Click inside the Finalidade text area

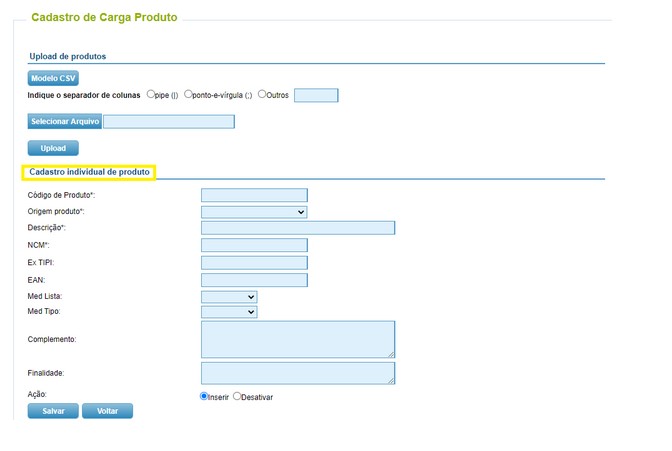click(x=298, y=373)
